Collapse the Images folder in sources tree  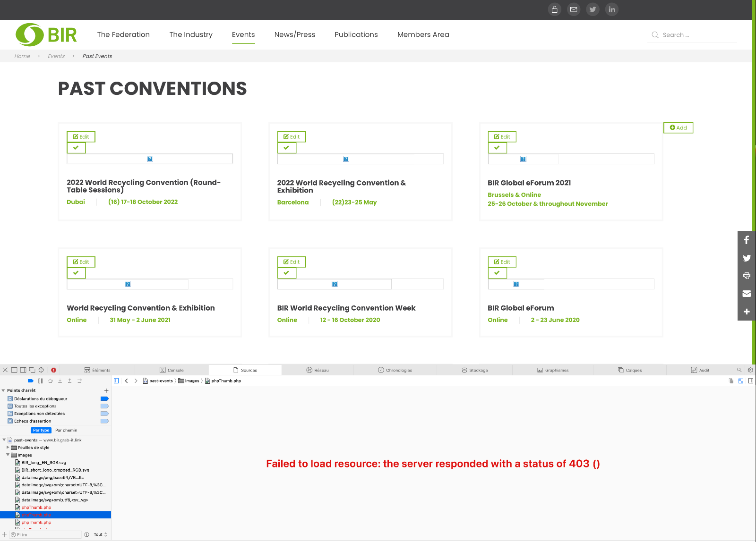[8, 455]
